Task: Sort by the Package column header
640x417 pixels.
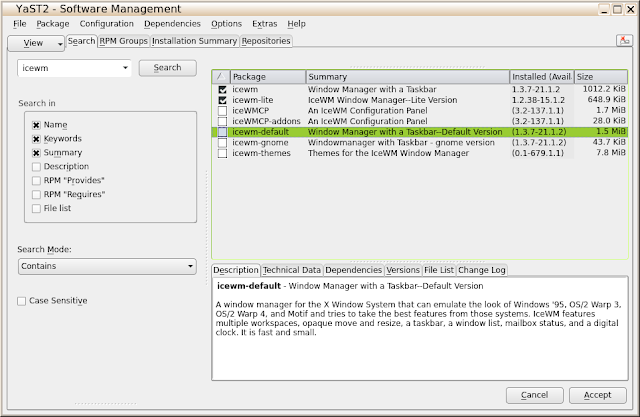Action: 268,77
